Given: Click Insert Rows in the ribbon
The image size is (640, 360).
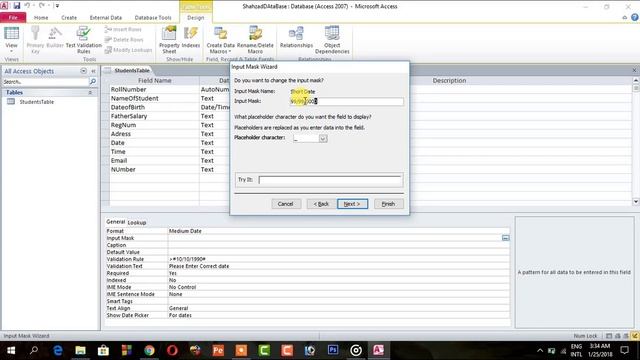Looking at the screenshot, I should [123, 29].
